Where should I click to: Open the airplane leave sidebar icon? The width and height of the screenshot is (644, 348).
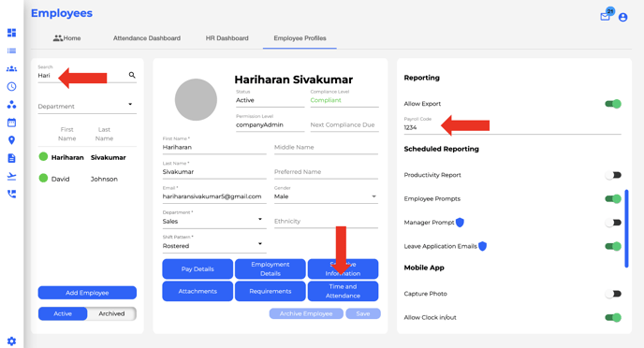click(11, 176)
